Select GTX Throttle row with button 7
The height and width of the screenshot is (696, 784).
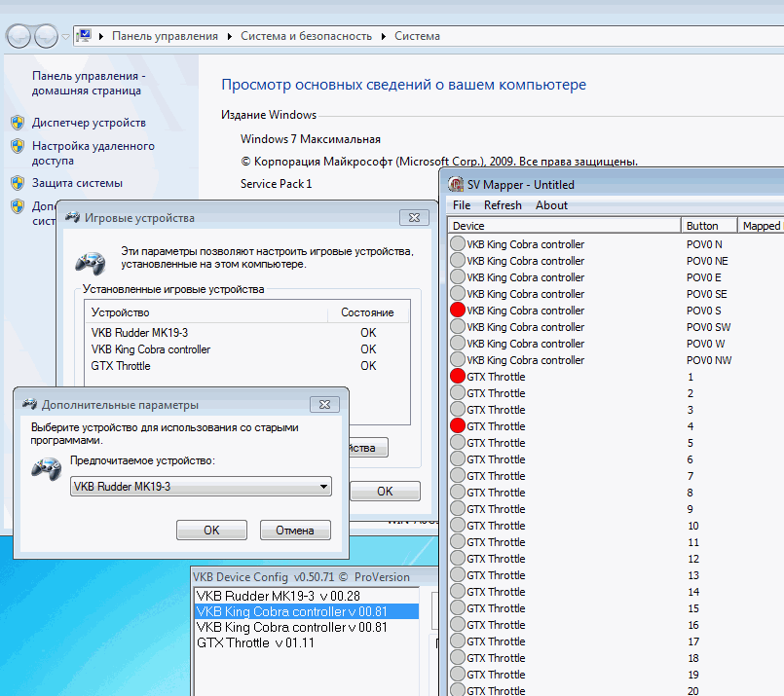pyautogui.click(x=616, y=476)
